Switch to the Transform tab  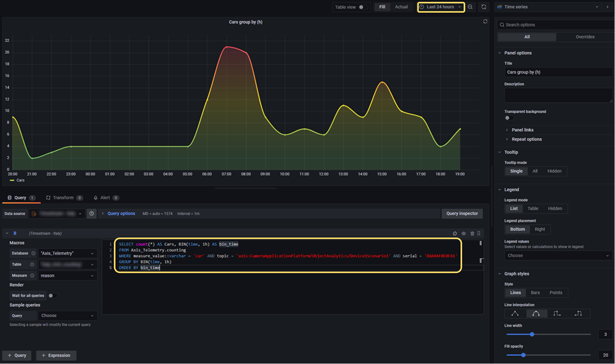(x=64, y=197)
